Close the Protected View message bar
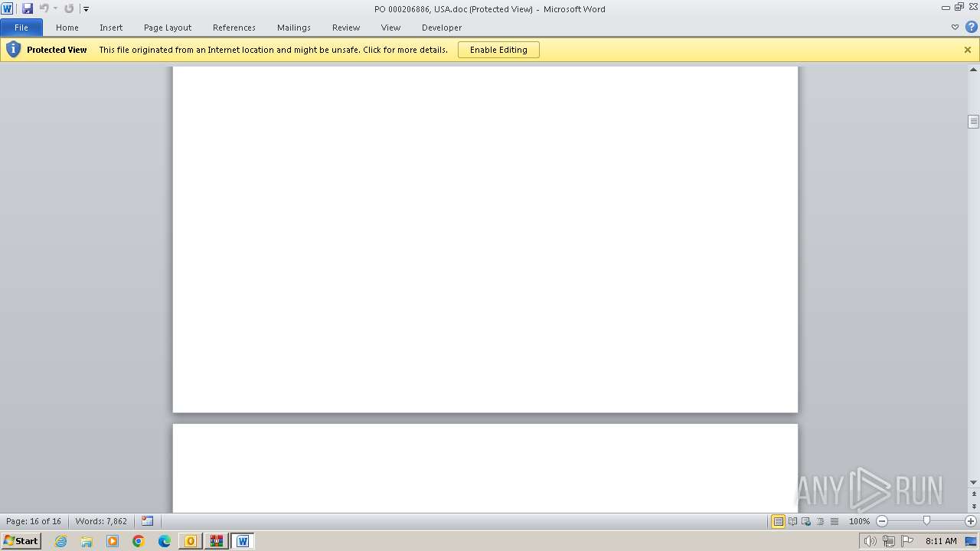980x551 pixels. pyautogui.click(x=968, y=50)
